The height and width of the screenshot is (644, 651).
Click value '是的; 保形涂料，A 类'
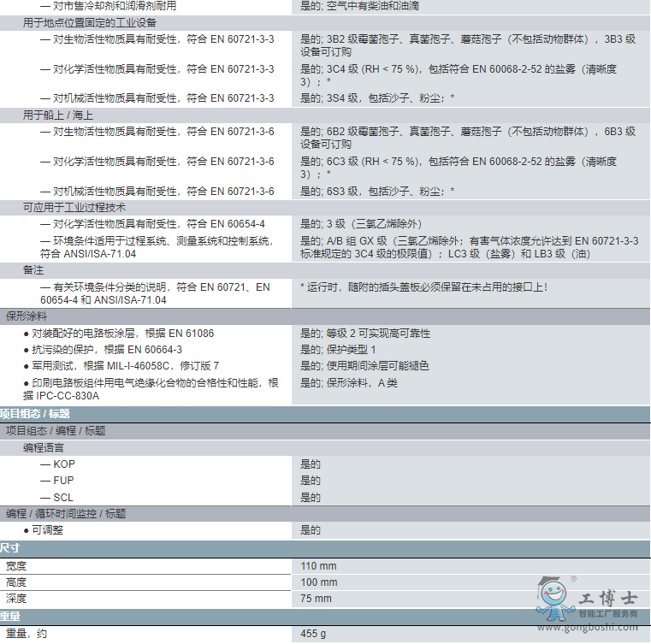[349, 382]
